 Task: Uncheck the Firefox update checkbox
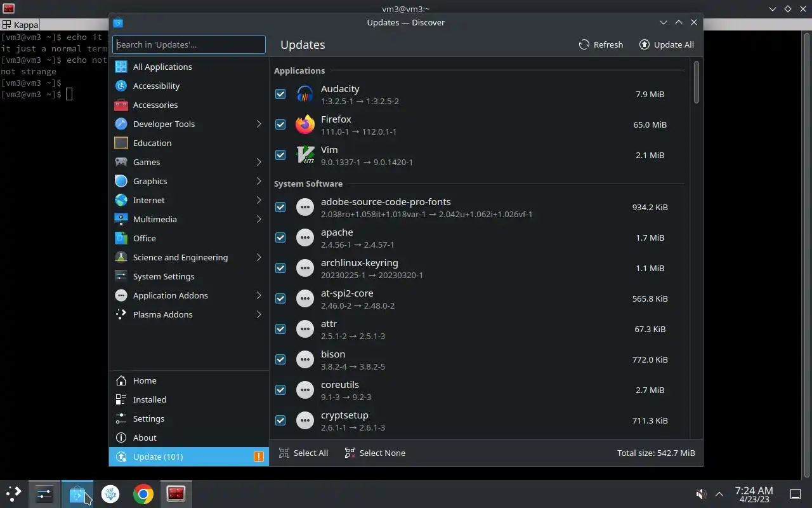[280, 124]
